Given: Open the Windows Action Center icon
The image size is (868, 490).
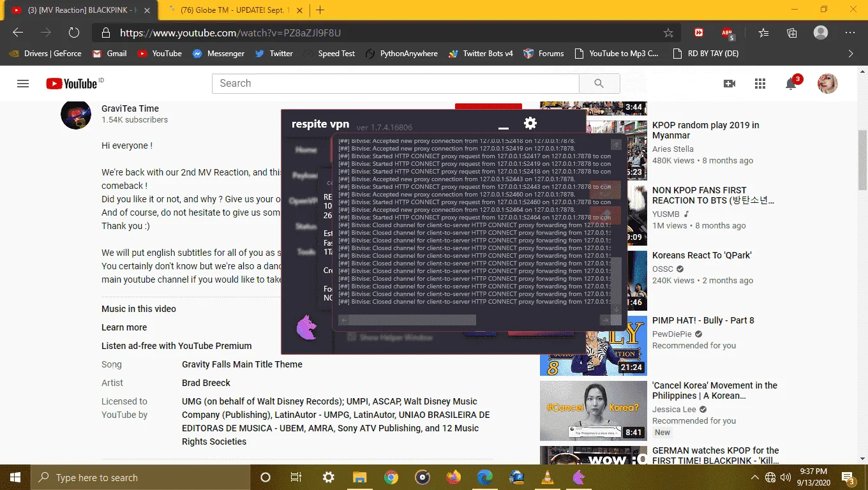Looking at the screenshot, I should tap(848, 477).
